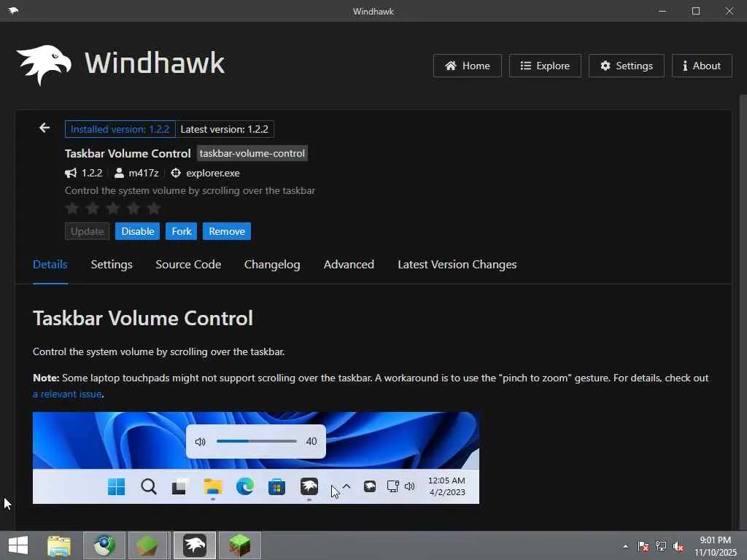Viewport: 747px width, 560px height.
Task: Click the 'Latest version: 1.2.2' label
Action: point(225,129)
